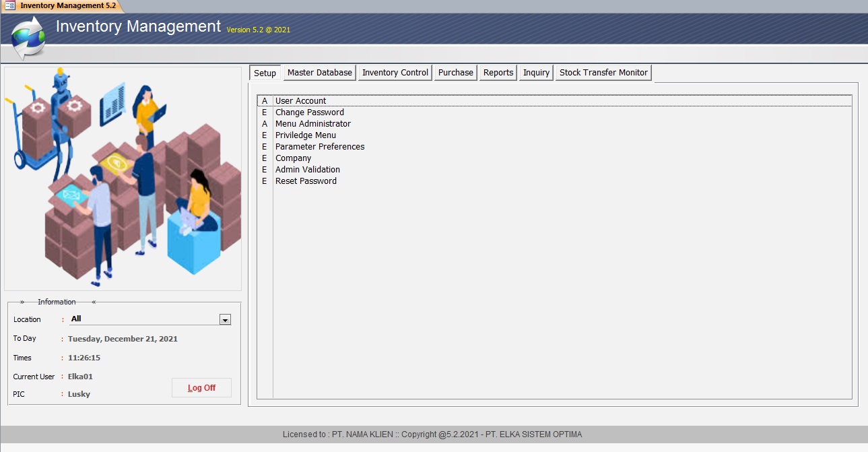Image resolution: width=868 pixels, height=452 pixels.
Task: Open Parameter Preferences in the list
Action: (319, 147)
